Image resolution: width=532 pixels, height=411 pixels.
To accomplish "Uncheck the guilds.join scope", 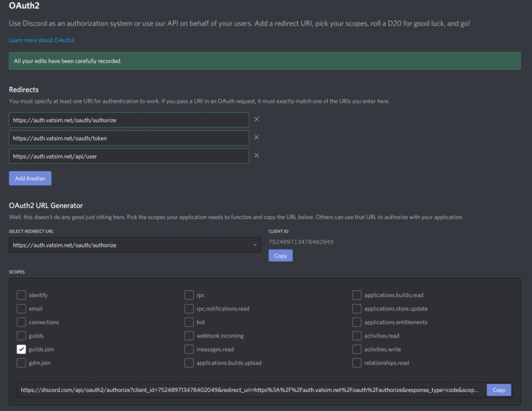I will (x=21, y=349).
